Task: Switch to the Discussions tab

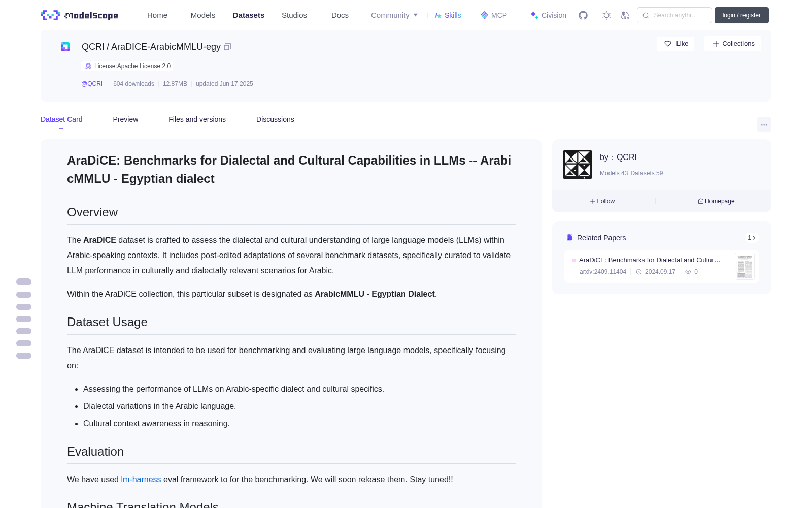Action: [275, 119]
